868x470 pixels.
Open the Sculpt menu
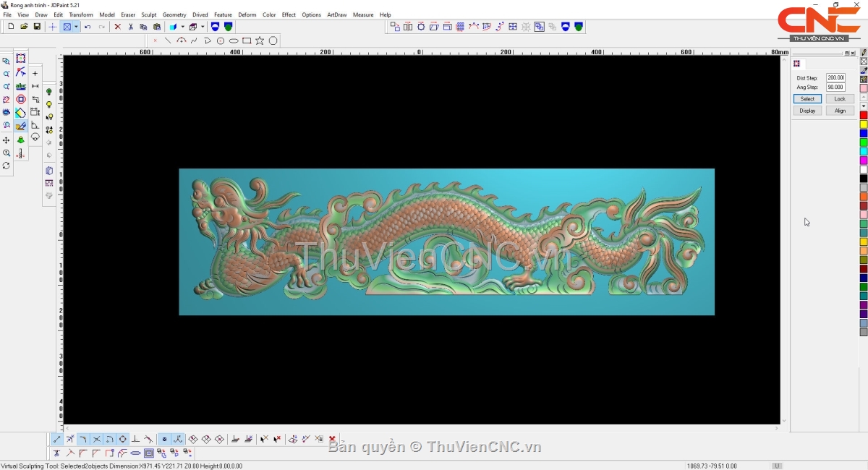[x=148, y=14]
